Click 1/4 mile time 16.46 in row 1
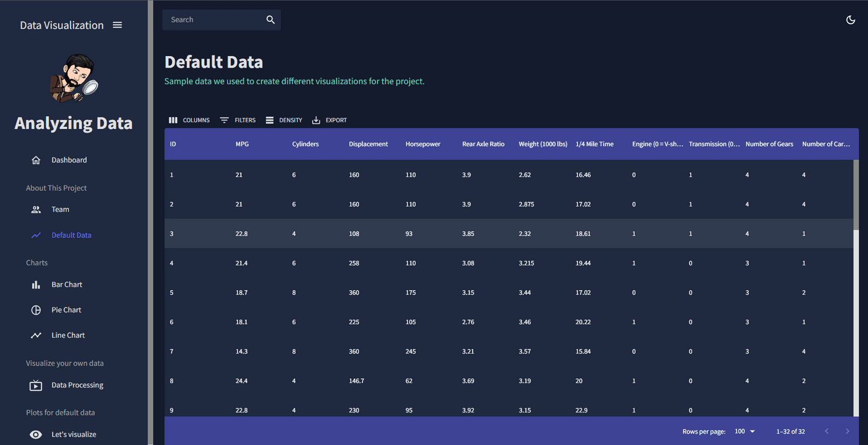 [583, 175]
